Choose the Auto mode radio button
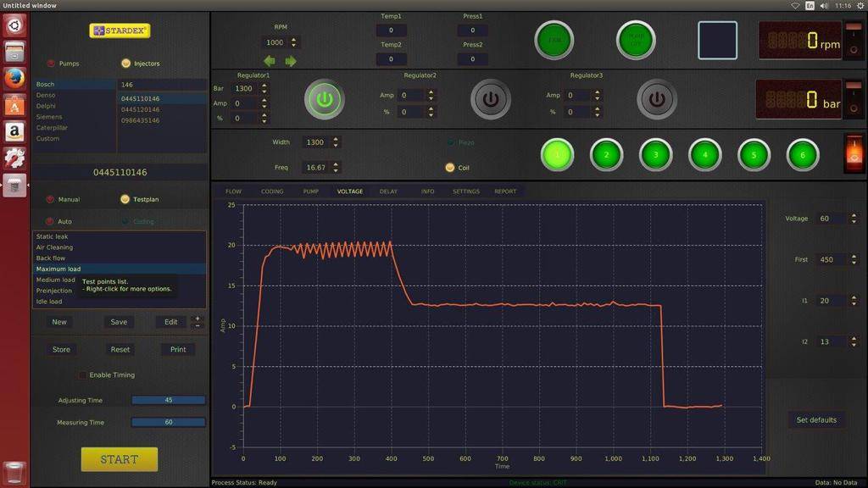Image resolution: width=868 pixels, height=488 pixels. 50,221
